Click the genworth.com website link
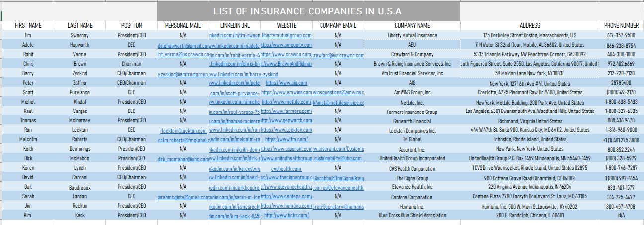 [x=286, y=120]
